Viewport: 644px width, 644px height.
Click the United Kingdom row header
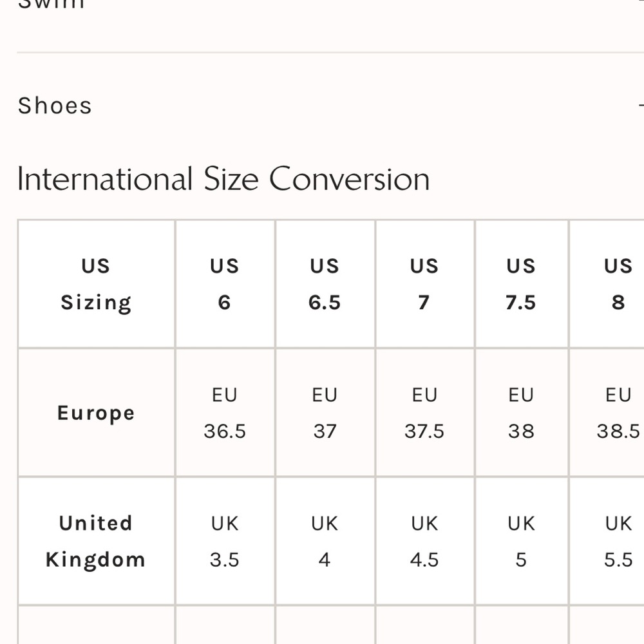click(96, 541)
